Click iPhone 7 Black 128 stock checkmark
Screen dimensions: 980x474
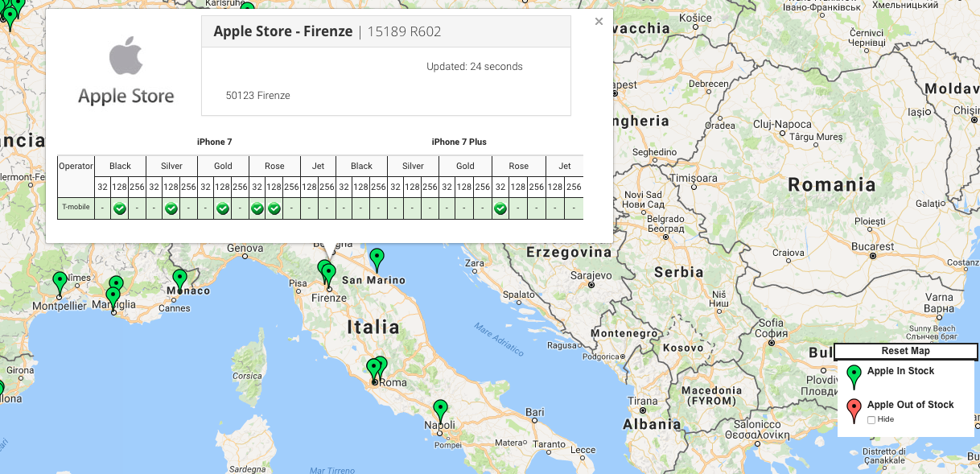click(x=120, y=209)
